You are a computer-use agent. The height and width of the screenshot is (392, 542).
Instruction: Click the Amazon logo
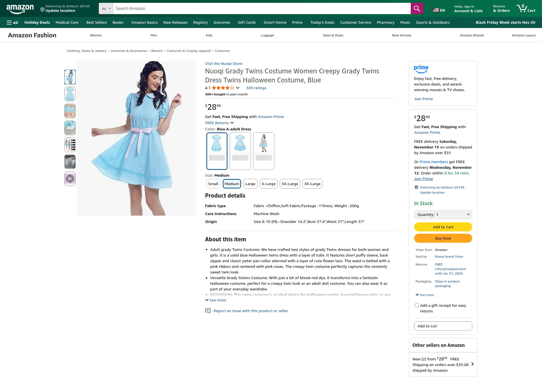pyautogui.click(x=20, y=9)
